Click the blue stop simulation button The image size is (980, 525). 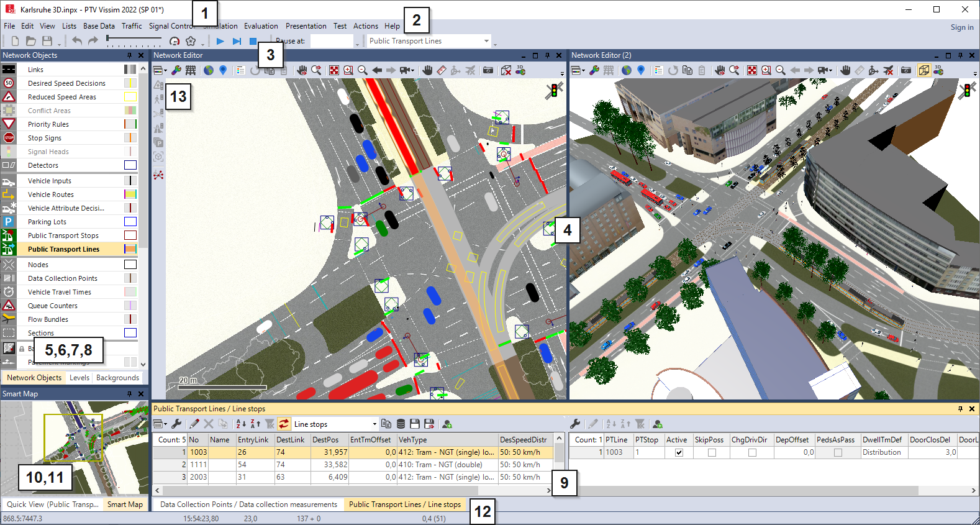253,41
